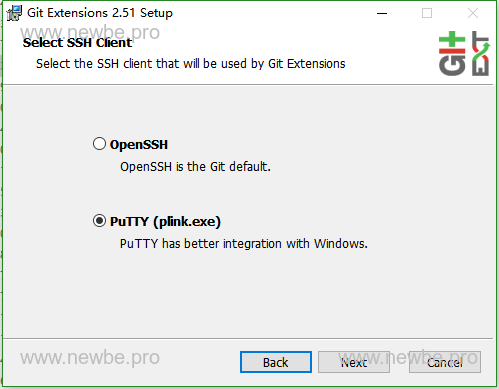Click the disabled maximize button
This screenshot has width=499, height=389.
(x=427, y=13)
